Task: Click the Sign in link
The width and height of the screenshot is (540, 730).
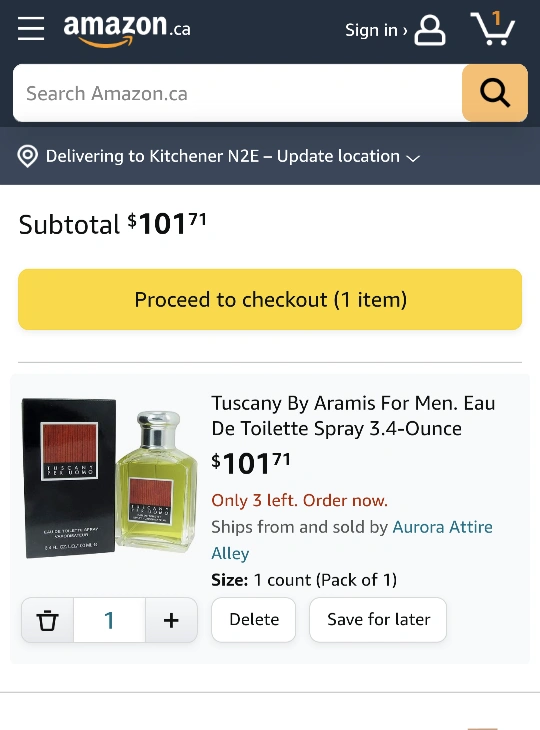Action: [x=376, y=30]
